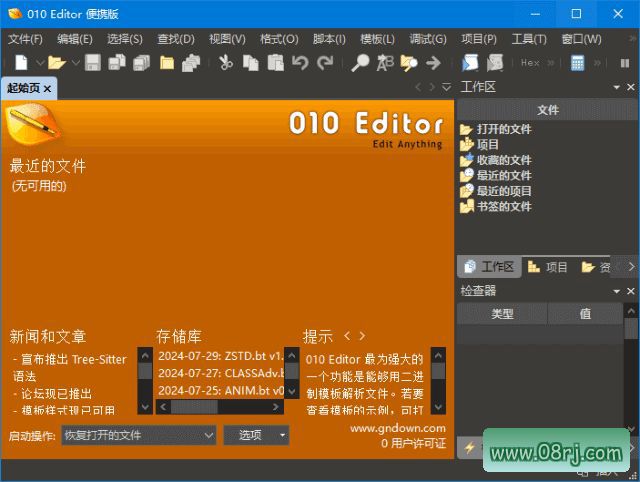640x482 pixels.
Task: Click the Paste clipboard icon
Action: [x=276, y=63]
